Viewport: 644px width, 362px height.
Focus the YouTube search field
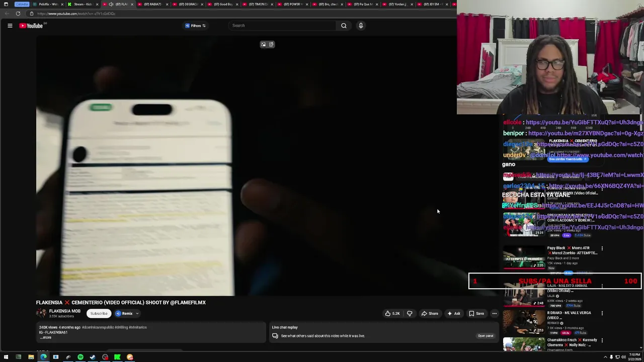tap(282, 26)
